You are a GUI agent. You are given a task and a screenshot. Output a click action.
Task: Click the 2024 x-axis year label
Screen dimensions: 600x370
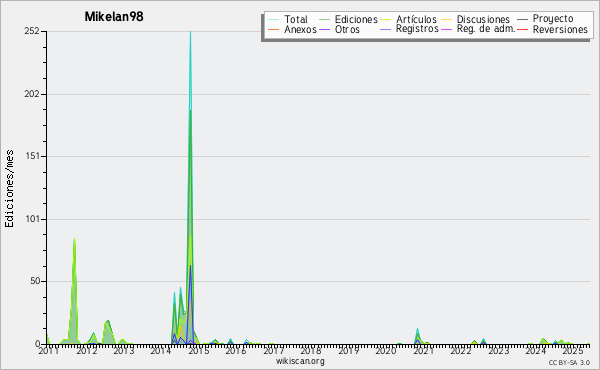535,350
